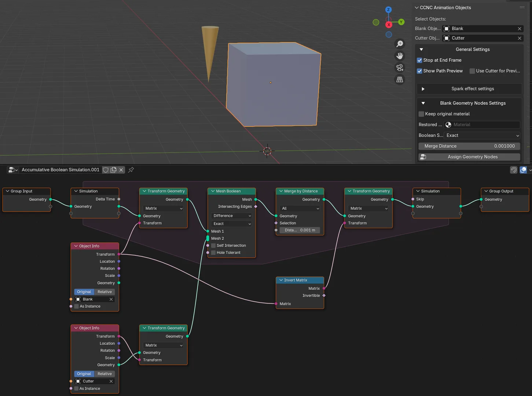The height and width of the screenshot is (396, 532).
Task: Disable Stop at End Frame checkbox
Action: click(419, 60)
